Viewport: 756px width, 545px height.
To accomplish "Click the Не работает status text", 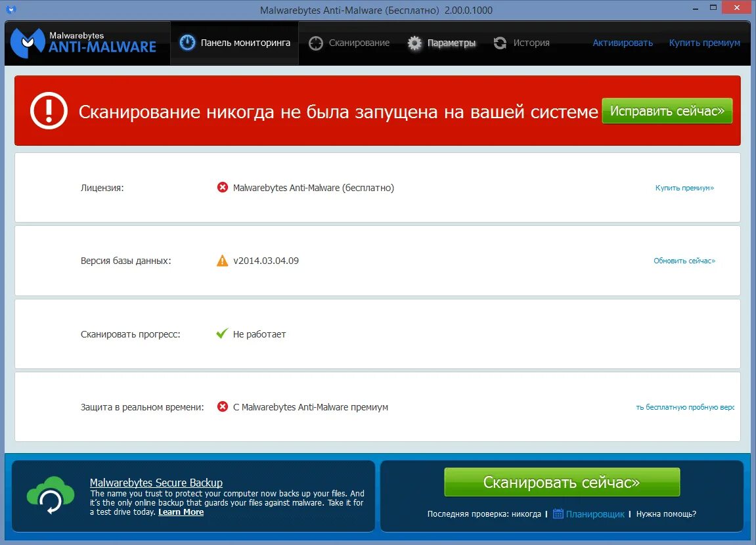I will coord(259,334).
